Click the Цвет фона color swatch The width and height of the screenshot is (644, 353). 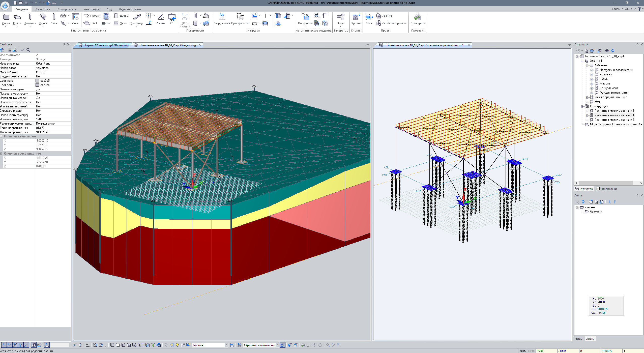(x=37, y=81)
